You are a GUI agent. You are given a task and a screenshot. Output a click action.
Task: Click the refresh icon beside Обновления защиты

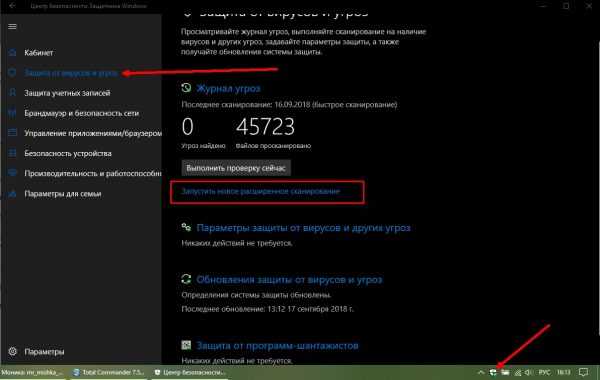(x=186, y=279)
